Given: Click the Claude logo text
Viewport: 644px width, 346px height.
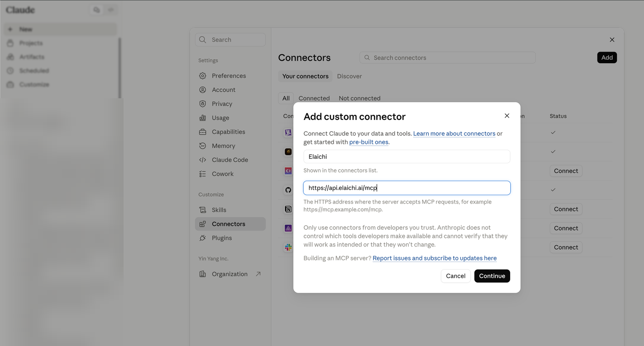Looking at the screenshot, I should 20,10.
